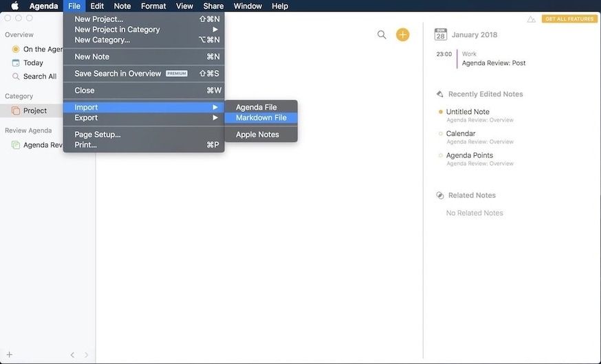This screenshot has width=601, height=364.
Task: Open the Apple menu icon
Action: [x=14, y=6]
